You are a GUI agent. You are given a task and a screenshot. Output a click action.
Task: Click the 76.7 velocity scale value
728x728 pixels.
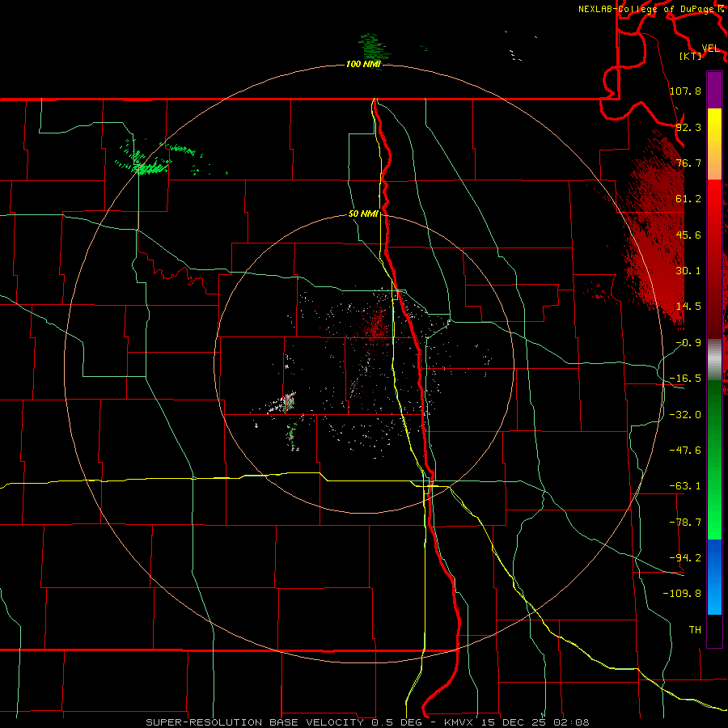(x=688, y=163)
